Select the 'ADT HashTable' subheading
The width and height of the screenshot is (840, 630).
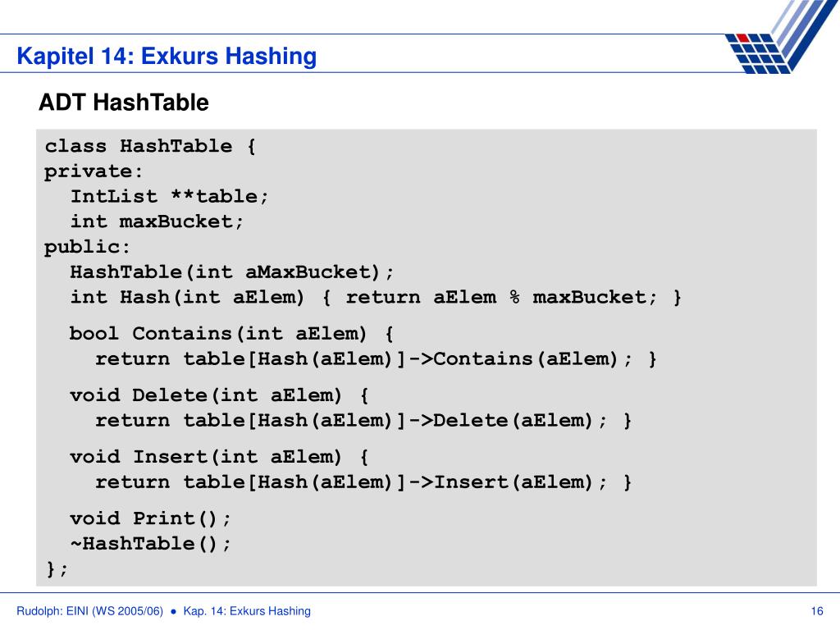(x=124, y=103)
